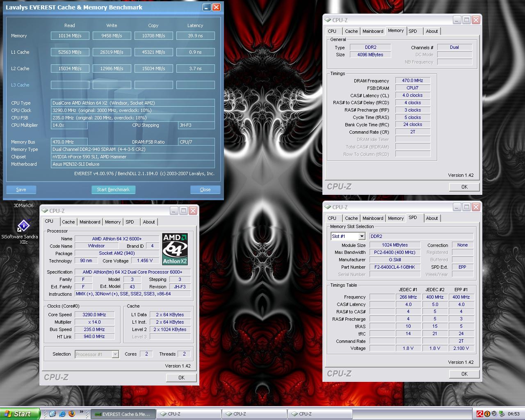
Task: Click the Windows Start button
Action: (20, 414)
